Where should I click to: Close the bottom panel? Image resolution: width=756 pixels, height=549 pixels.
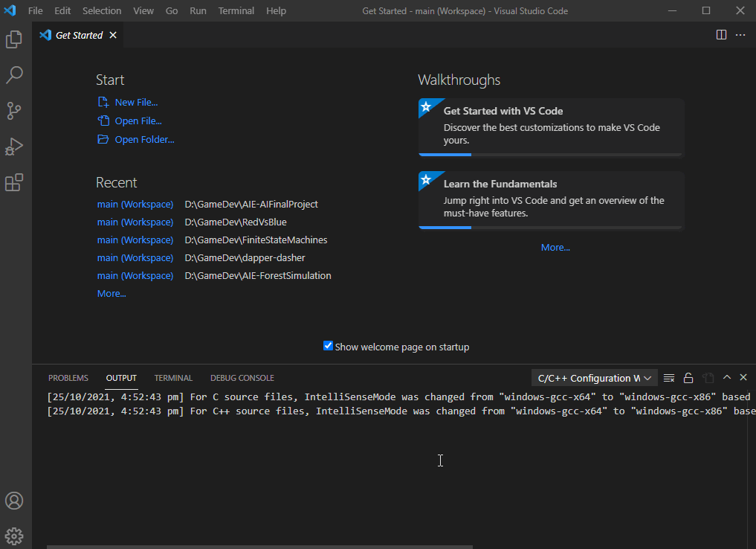tap(743, 377)
